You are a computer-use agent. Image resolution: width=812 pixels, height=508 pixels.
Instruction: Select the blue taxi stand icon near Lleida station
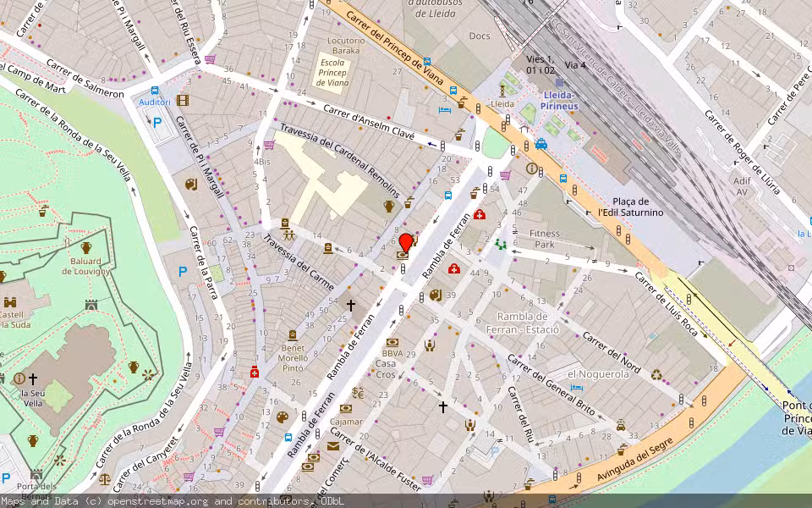point(541,143)
